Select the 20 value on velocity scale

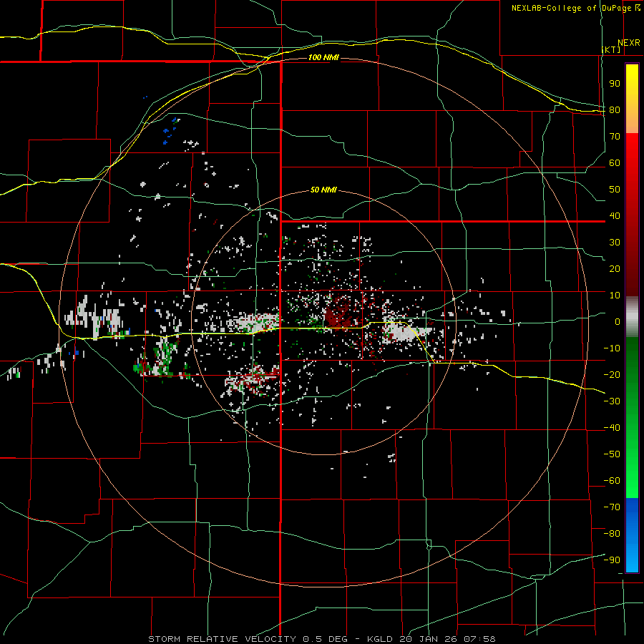pos(615,268)
